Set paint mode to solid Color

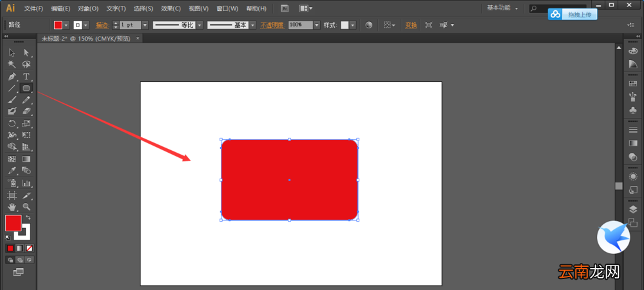click(x=10, y=248)
